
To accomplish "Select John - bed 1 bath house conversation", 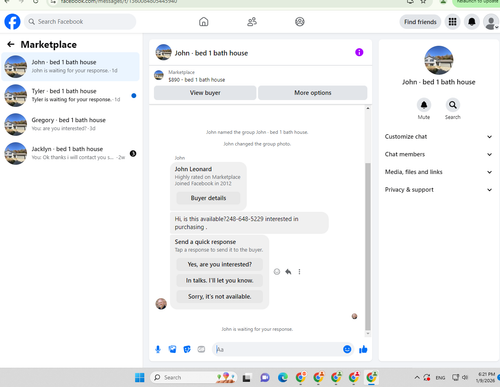I will coord(70,66).
